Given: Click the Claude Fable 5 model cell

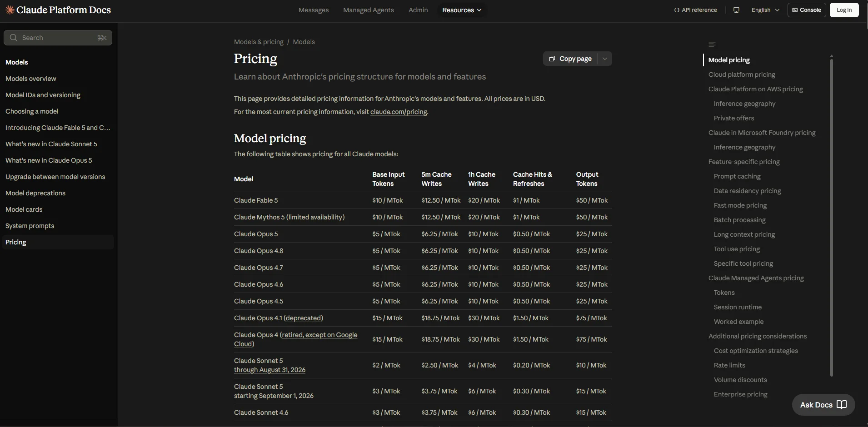Looking at the screenshot, I should coord(256,200).
